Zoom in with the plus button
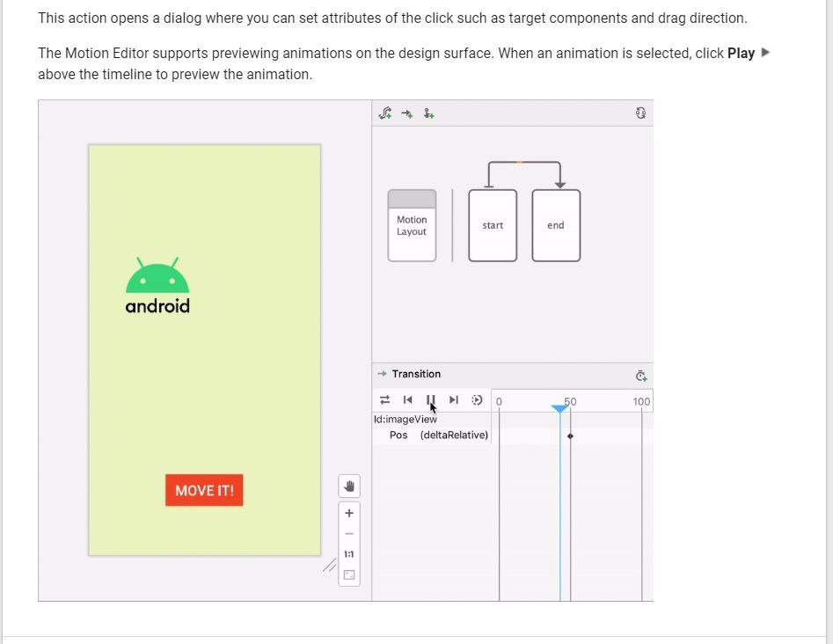This screenshot has width=833, height=644. (x=349, y=513)
